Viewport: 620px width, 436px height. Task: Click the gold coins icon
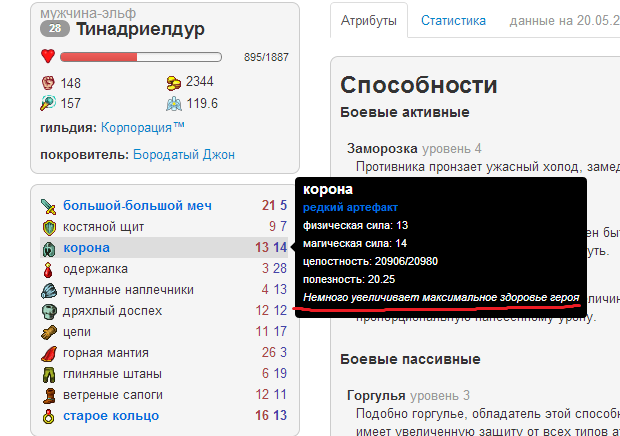pos(174,83)
